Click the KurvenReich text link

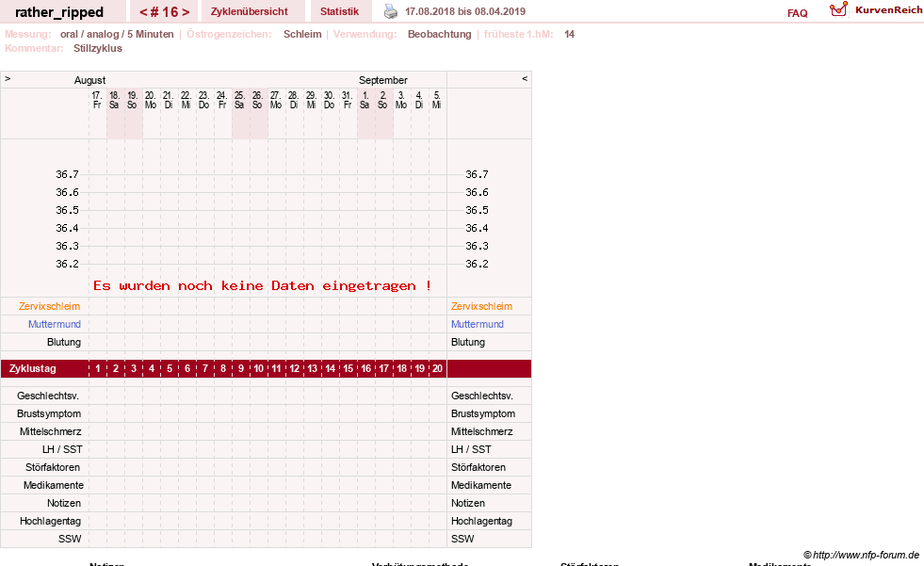[x=888, y=10]
